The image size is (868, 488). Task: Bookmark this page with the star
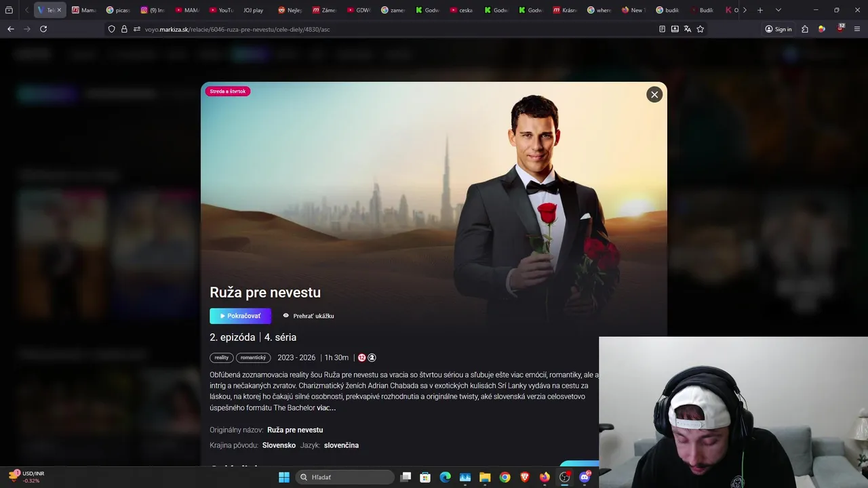[x=701, y=29]
